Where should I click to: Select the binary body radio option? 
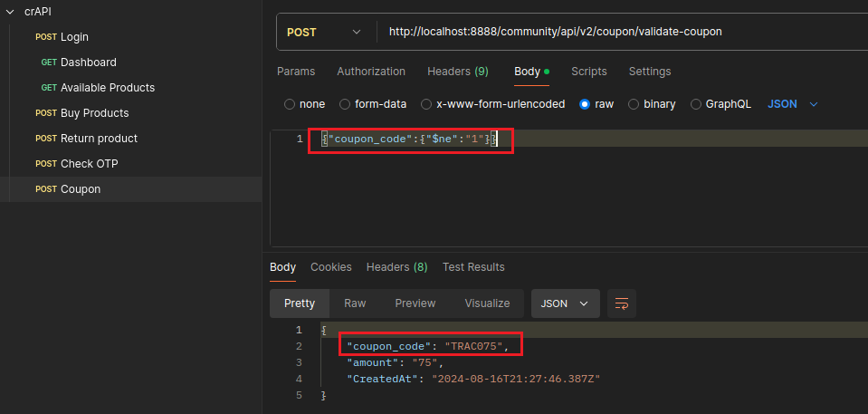(634, 104)
